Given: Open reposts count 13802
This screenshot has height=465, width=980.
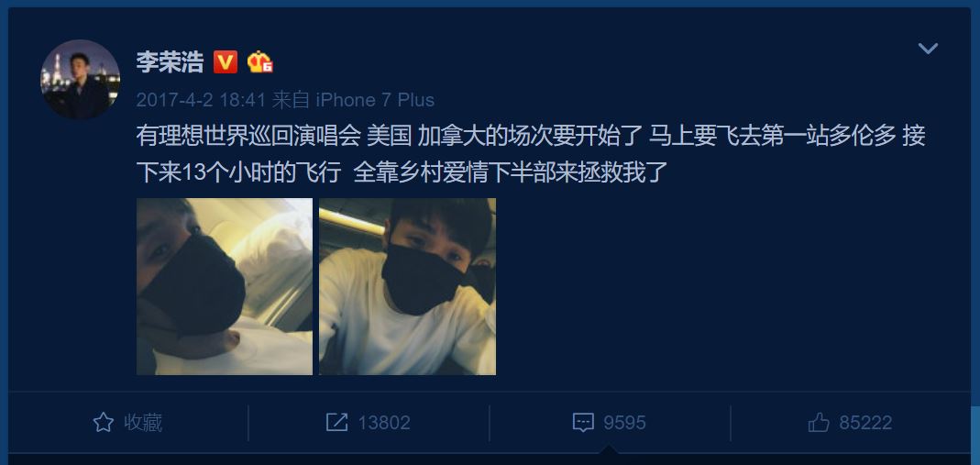Looking at the screenshot, I should (x=384, y=423).
